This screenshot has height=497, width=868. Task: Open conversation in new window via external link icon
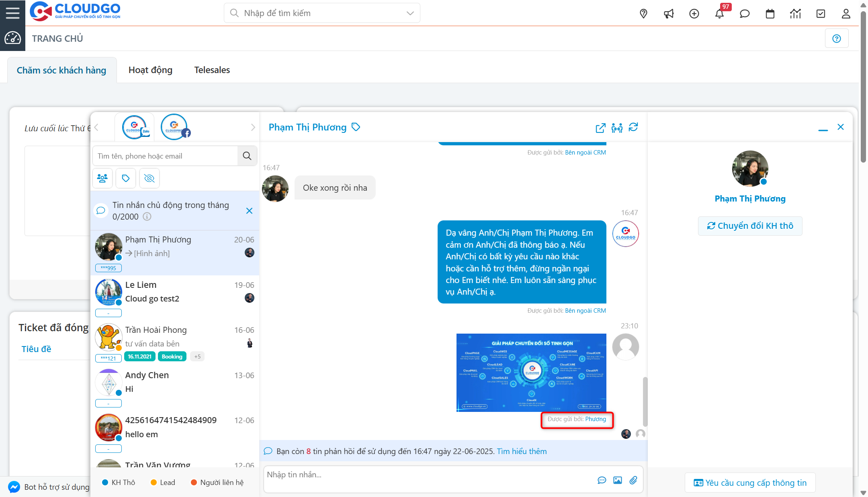(x=600, y=128)
